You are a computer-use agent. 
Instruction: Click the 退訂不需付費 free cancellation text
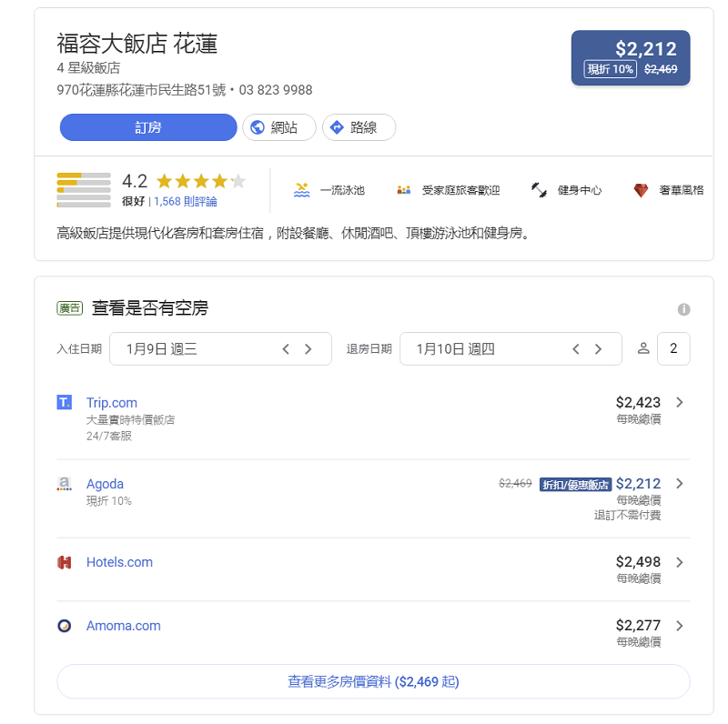pos(627,515)
